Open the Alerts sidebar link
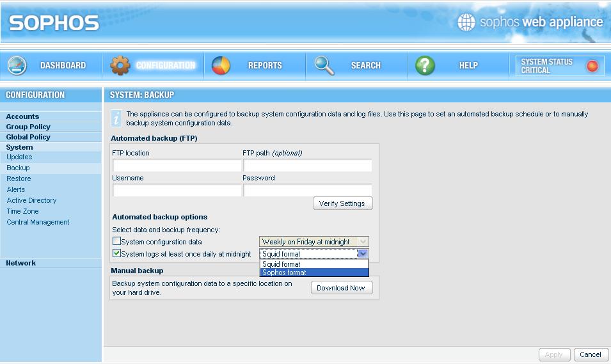This screenshot has width=611, height=364. coord(16,190)
